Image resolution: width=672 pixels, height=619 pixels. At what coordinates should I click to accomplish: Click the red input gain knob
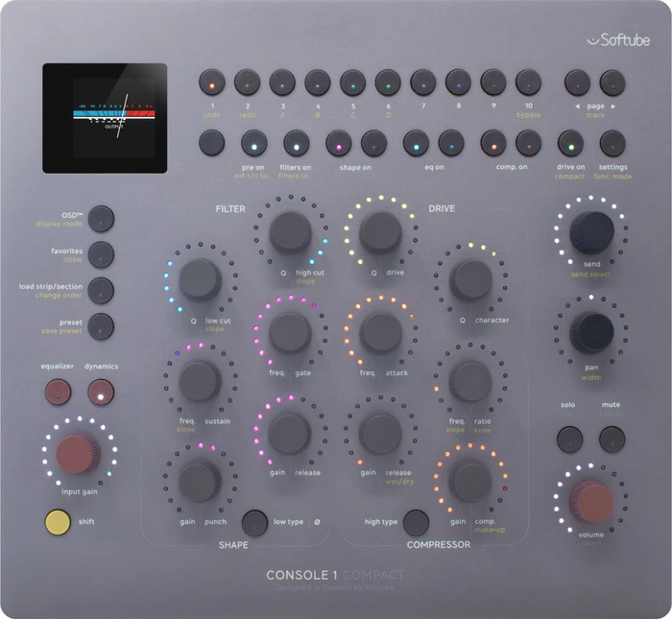[79, 453]
